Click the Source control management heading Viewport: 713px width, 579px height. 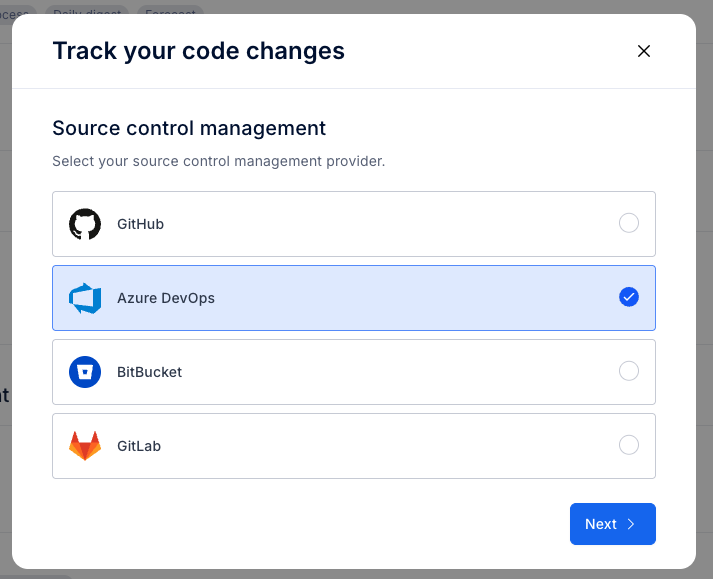pos(189,128)
